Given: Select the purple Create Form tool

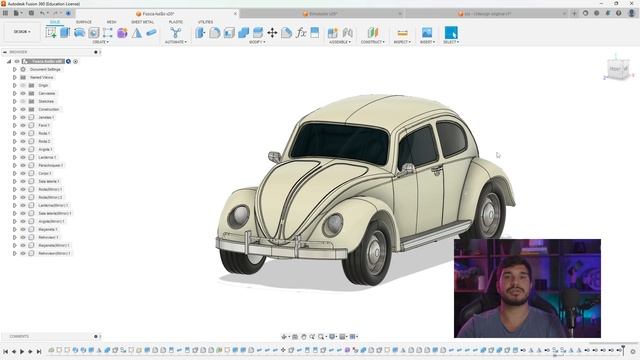Looking at the screenshot, I should tap(122, 33).
